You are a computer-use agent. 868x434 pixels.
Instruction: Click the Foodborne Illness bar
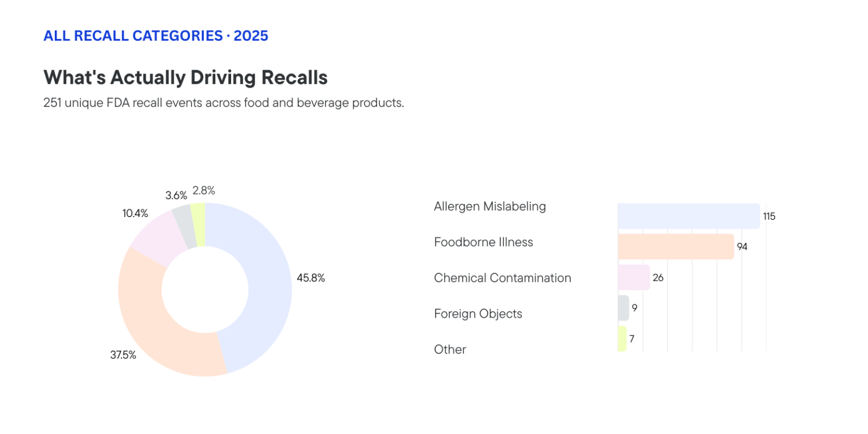[x=675, y=246]
